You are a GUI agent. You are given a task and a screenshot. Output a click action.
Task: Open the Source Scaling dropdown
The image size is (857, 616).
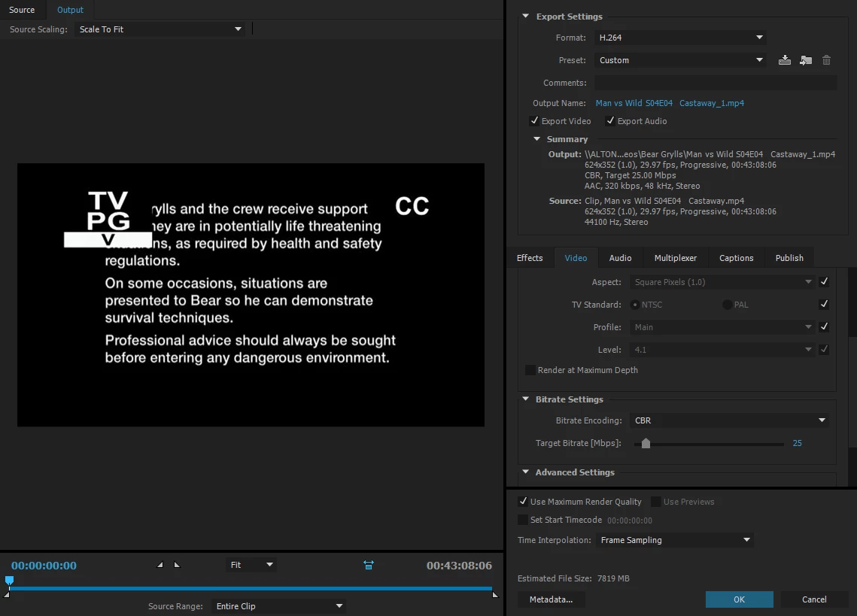(x=160, y=29)
